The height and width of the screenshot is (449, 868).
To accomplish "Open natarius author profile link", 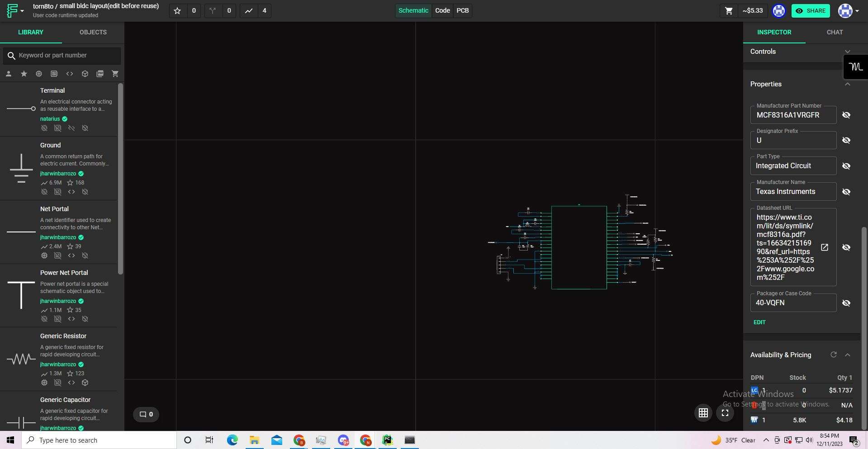I will tap(50, 119).
